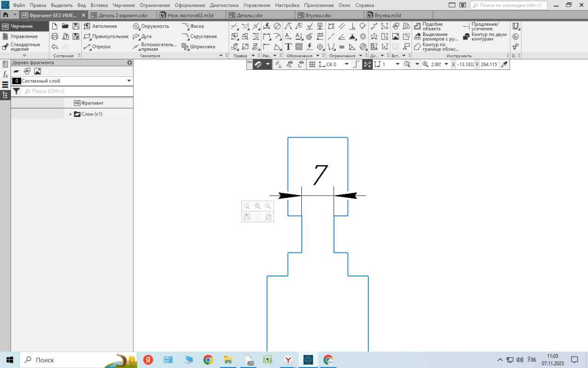
Task: Click the Windows Start button
Action: (x=9, y=360)
